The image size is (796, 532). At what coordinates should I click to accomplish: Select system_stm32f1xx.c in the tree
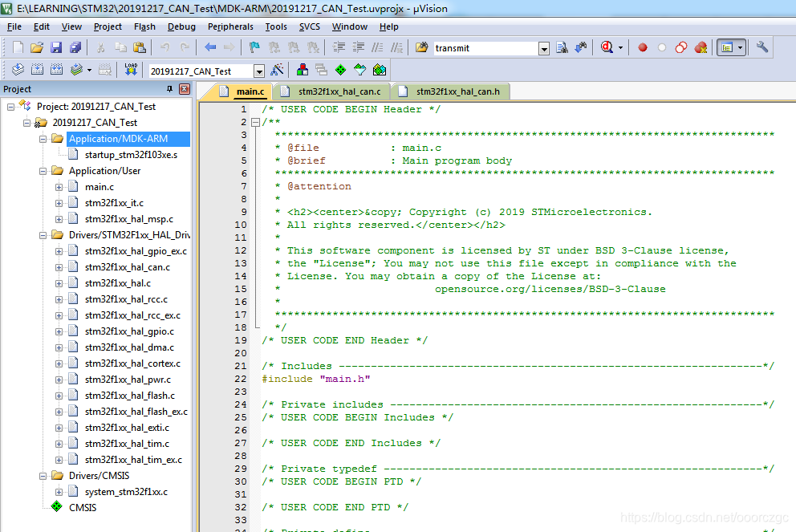(126, 492)
